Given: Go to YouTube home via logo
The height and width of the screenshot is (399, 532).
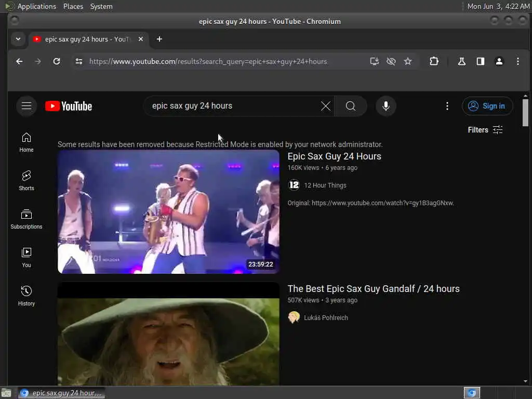Looking at the screenshot, I should (69, 106).
